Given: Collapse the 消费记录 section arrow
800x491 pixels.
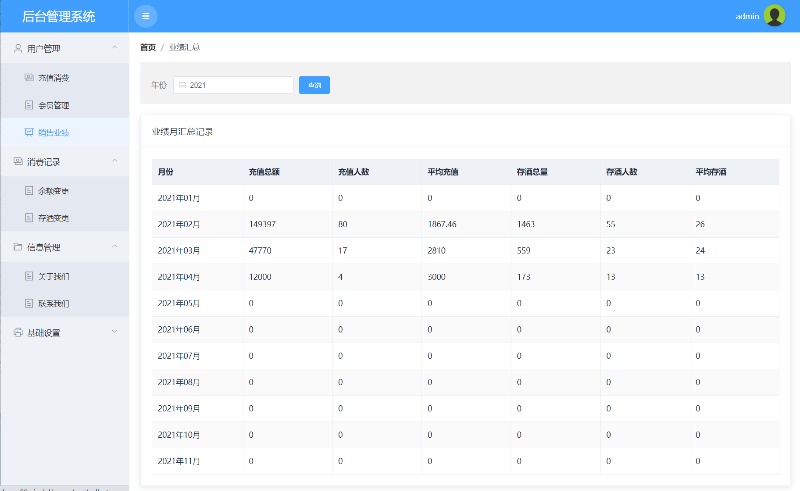Looking at the screenshot, I should point(114,161).
